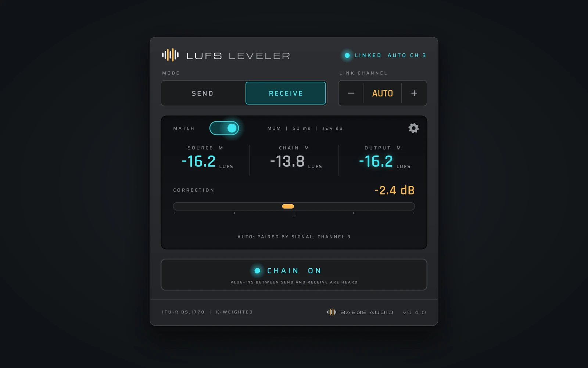Screen dimensions: 588x368
Task: Toggle the Match switch off
Action: tap(224, 128)
